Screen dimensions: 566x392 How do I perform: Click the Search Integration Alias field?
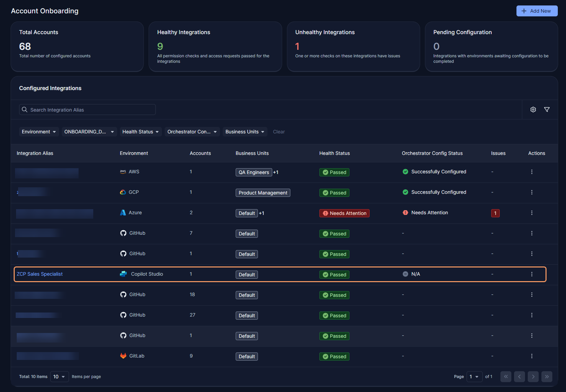click(87, 110)
